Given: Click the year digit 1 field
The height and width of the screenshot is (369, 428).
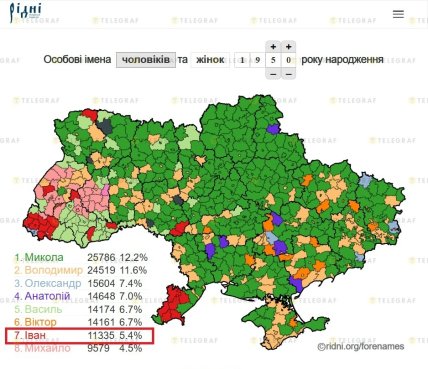Looking at the screenshot, I should pos(242,60).
